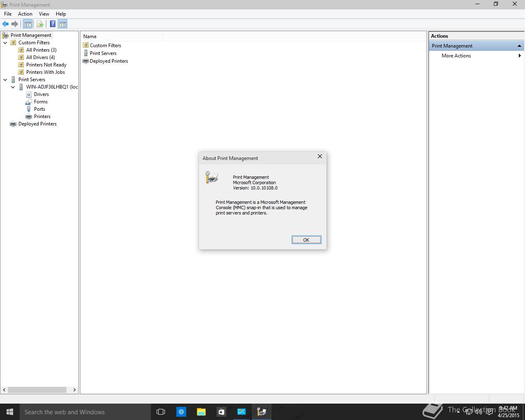Toggle the Show/Hide Action Pane toolbar icon
This screenshot has height=420, width=525.
coord(63,24)
